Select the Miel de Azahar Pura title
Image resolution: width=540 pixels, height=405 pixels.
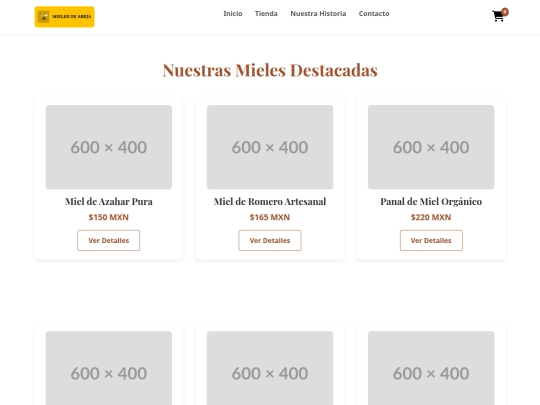tap(109, 201)
